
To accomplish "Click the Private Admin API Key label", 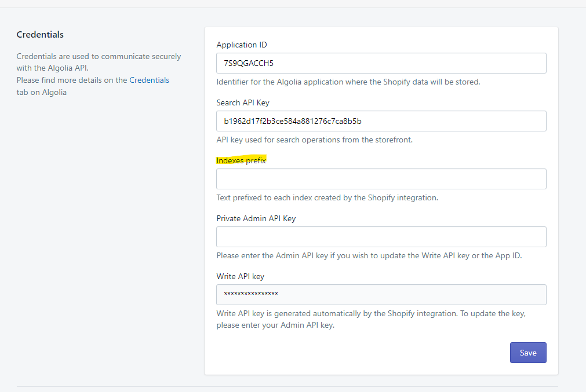I will coord(256,218).
